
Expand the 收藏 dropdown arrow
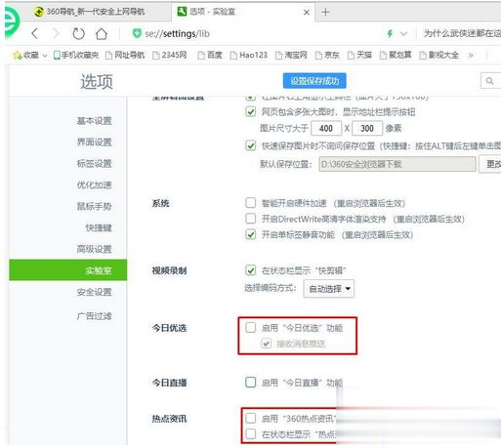45,56
